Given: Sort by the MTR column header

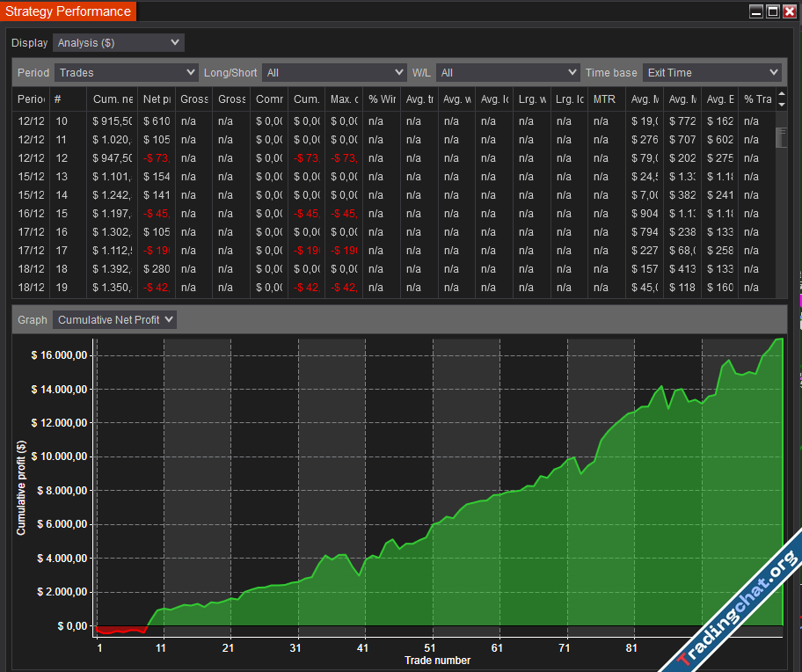Looking at the screenshot, I should tap(604, 99).
